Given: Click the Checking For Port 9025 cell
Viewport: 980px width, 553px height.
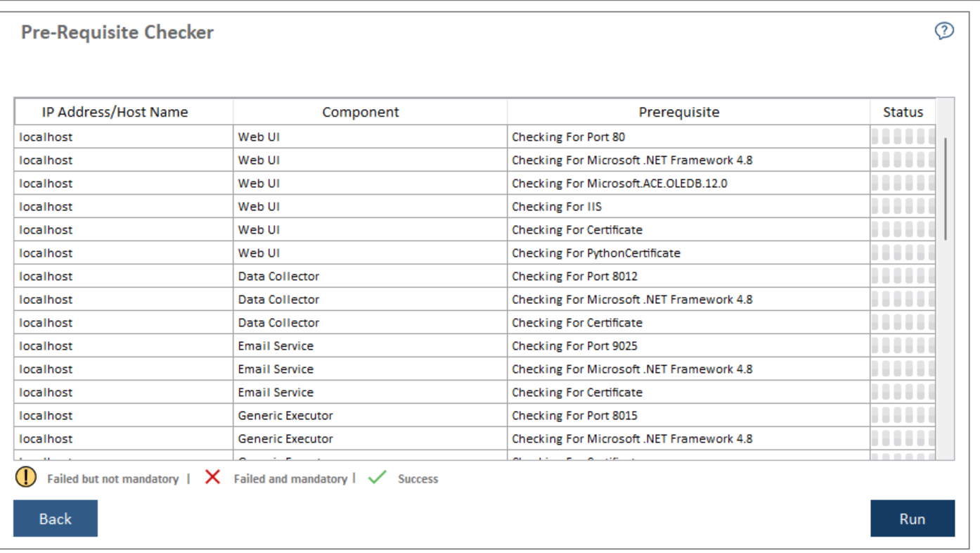Looking at the screenshot, I should click(574, 346).
